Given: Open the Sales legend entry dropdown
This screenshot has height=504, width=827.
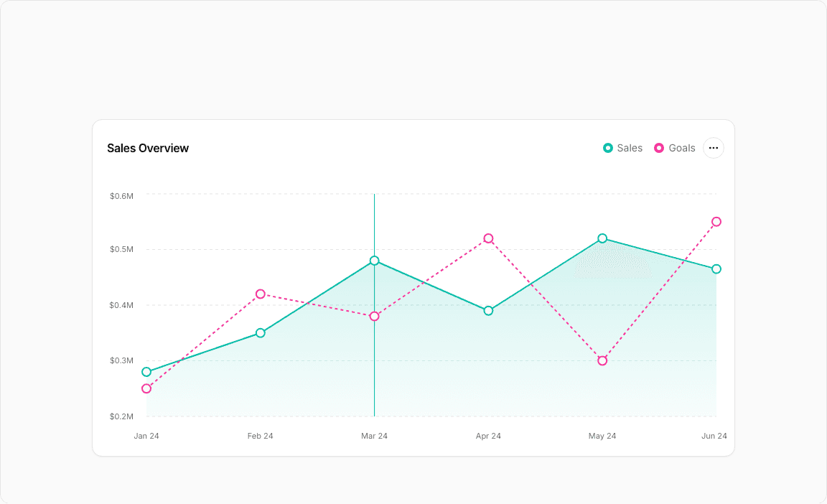Looking at the screenshot, I should pos(622,148).
